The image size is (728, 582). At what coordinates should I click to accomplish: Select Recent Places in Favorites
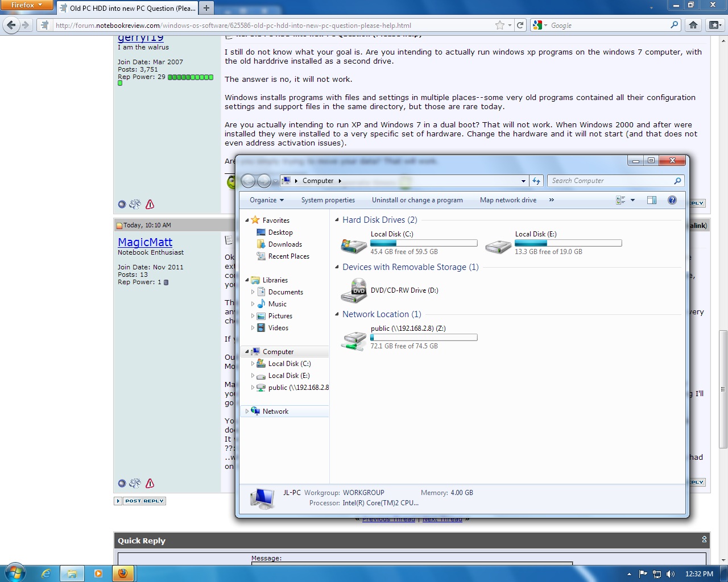click(x=288, y=256)
